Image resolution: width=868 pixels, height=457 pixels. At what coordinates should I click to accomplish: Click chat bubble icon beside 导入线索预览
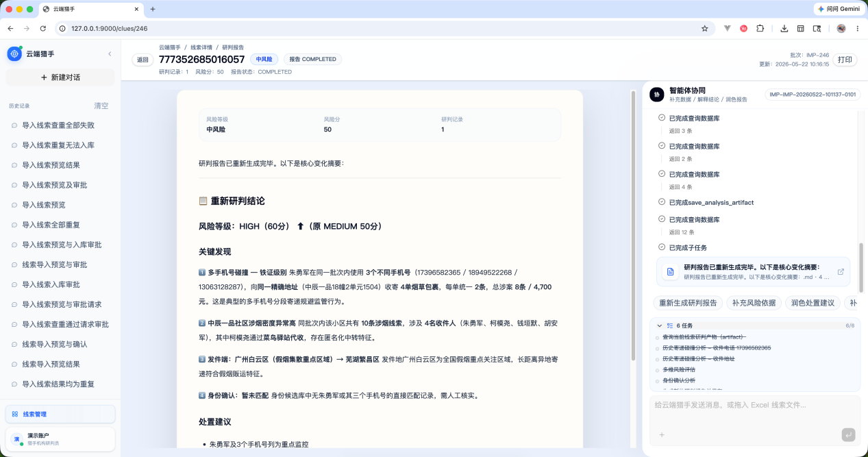click(x=14, y=205)
